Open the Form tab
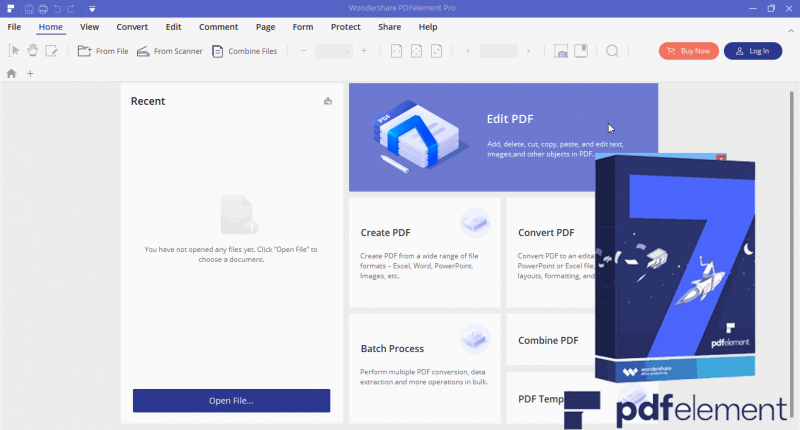Screen dimensions: 800x430 303,27
